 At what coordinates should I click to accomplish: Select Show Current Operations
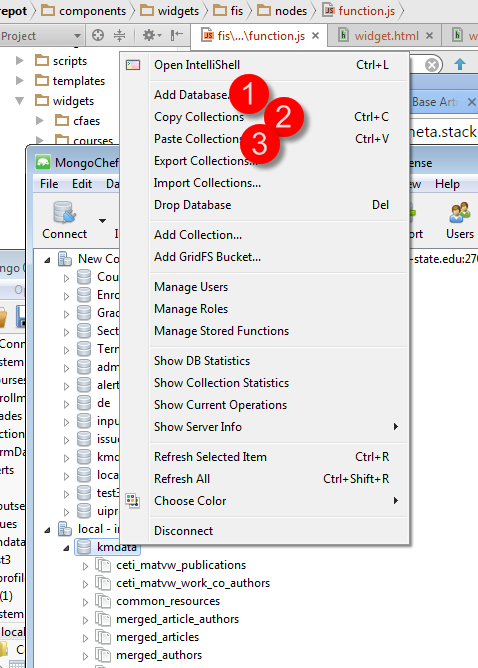(x=220, y=406)
